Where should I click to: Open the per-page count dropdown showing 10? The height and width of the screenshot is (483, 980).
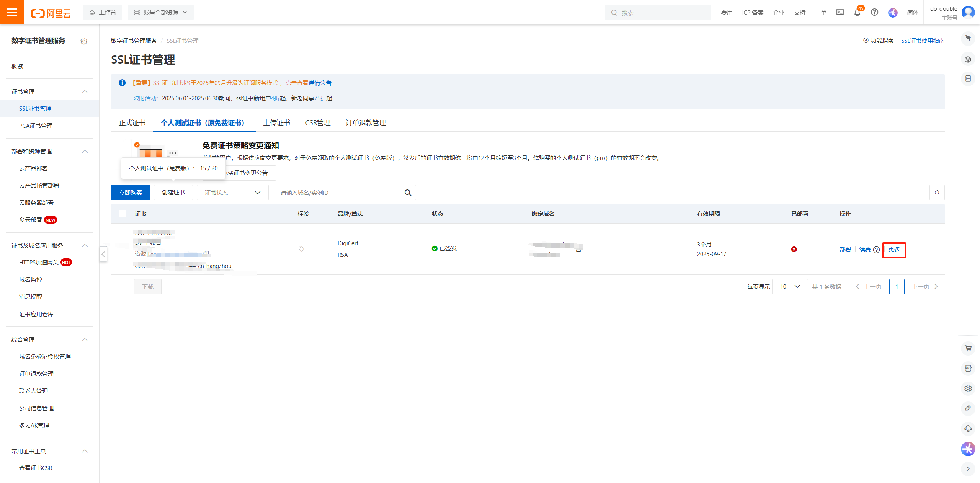790,287
